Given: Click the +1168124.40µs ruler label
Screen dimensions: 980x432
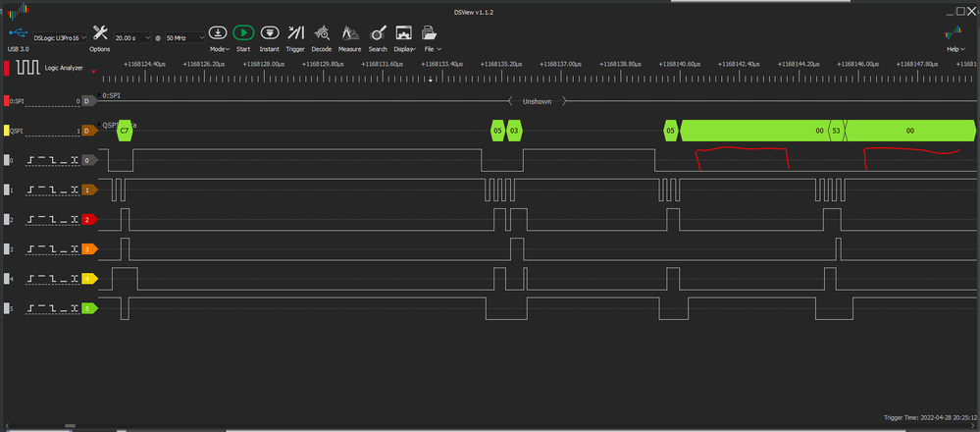Looking at the screenshot, I should (x=144, y=64).
